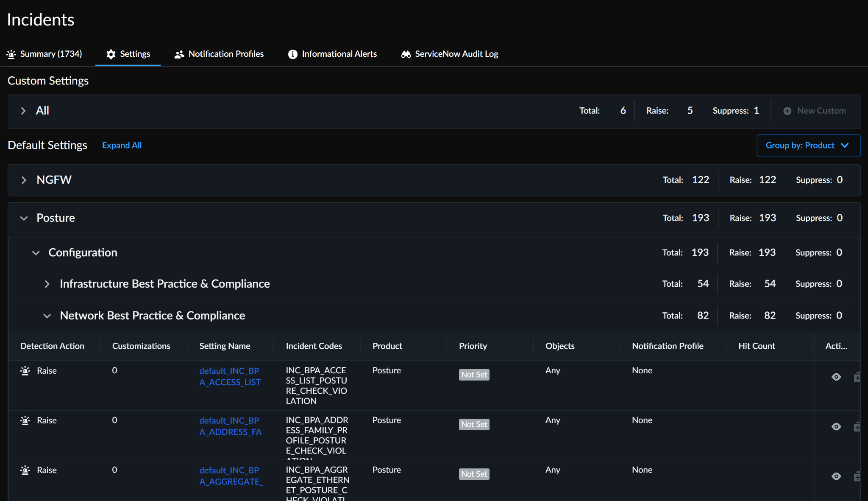Open the ServiceNow Audit Log tab
The height and width of the screenshot is (501, 868).
tap(456, 54)
